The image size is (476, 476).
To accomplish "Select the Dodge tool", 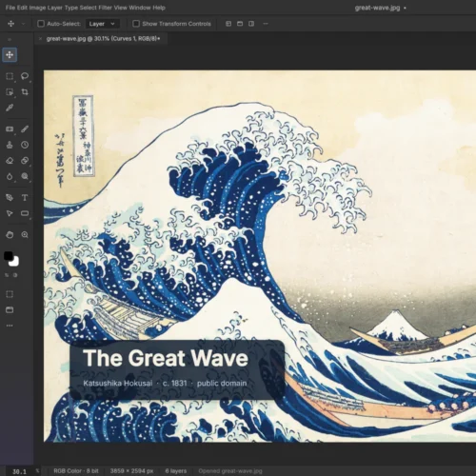I will point(25,176).
